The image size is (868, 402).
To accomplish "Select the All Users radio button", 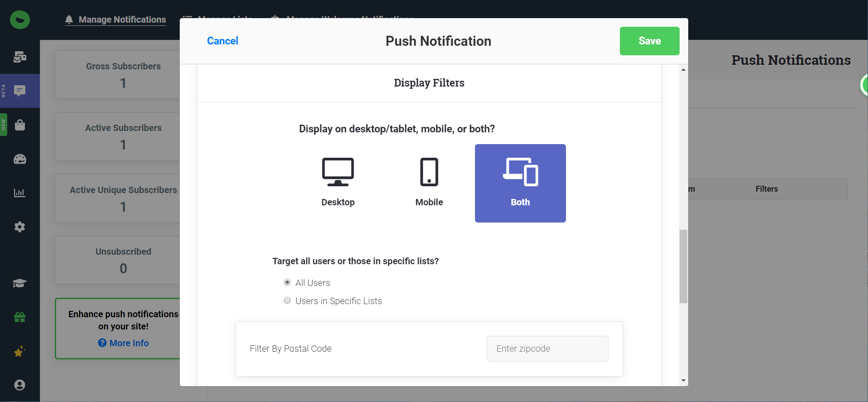I will point(287,282).
